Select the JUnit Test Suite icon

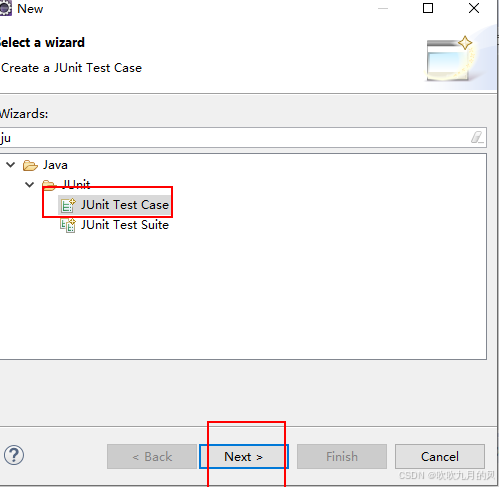[x=68, y=225]
